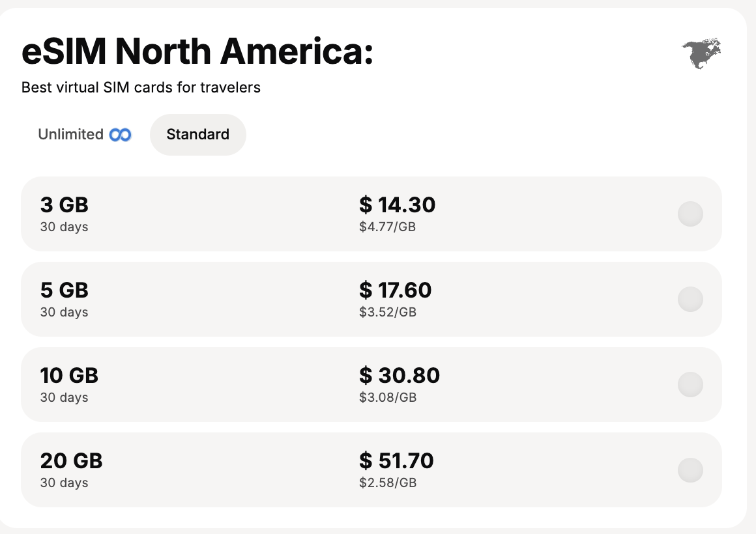Click the $ 14.30 price
756x534 pixels.
[398, 205]
